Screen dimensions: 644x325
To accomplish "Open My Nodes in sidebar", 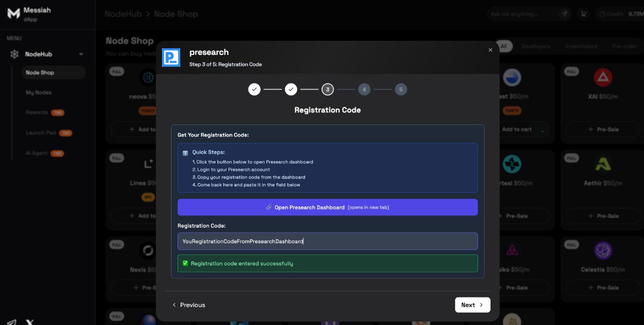I will click(x=39, y=93).
